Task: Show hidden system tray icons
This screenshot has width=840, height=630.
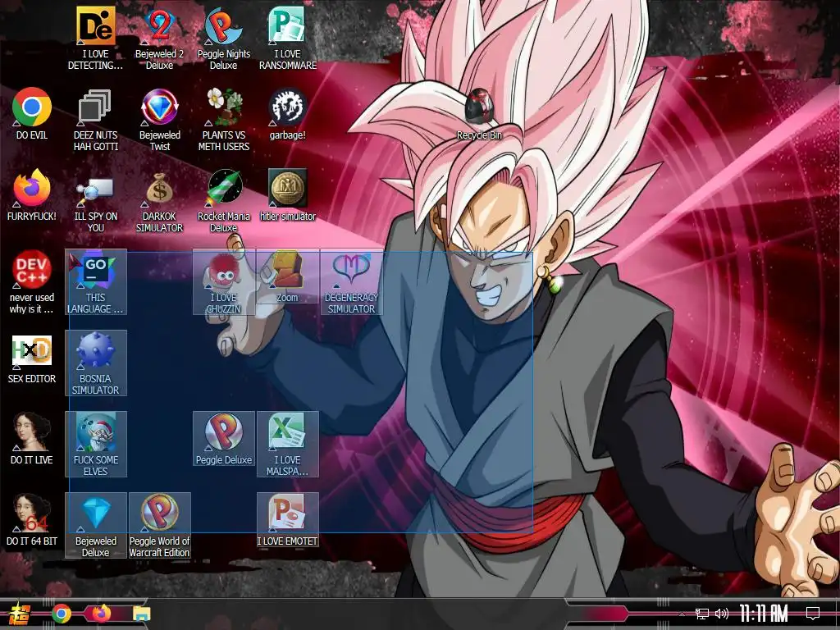Action: click(x=682, y=614)
